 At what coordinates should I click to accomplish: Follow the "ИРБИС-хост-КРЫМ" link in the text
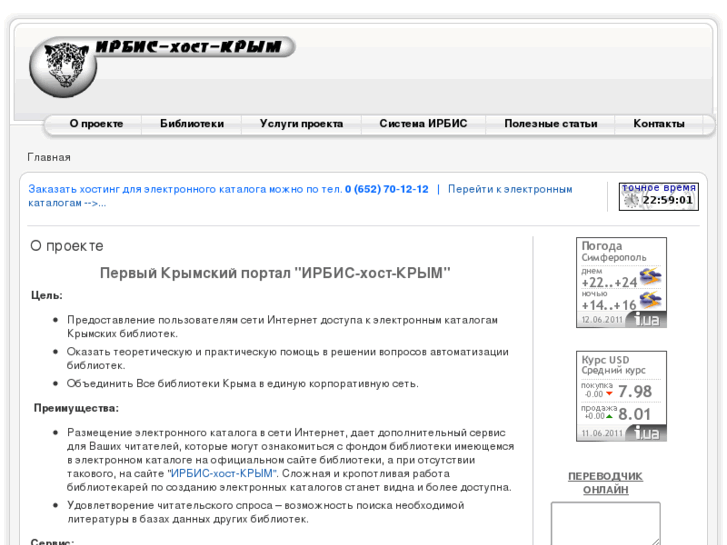click(x=222, y=474)
